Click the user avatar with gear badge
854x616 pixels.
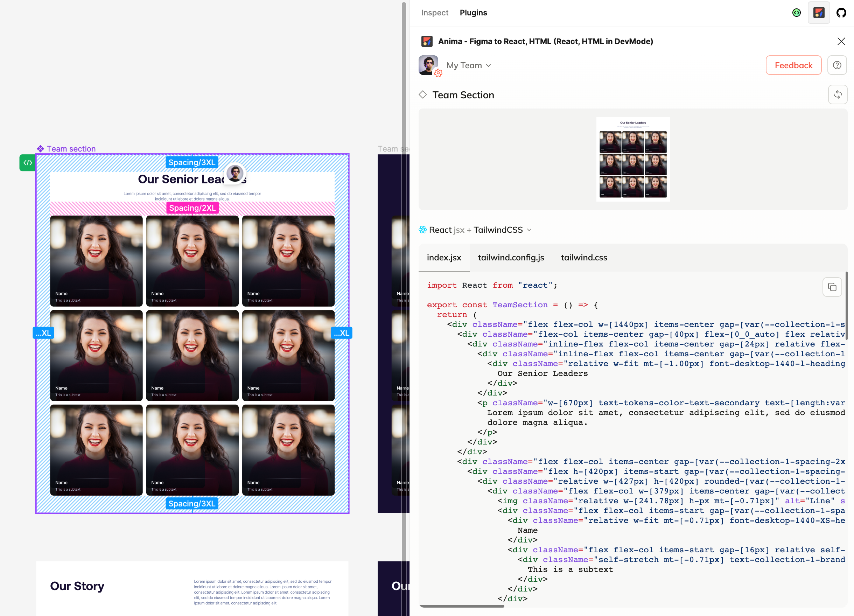click(428, 65)
